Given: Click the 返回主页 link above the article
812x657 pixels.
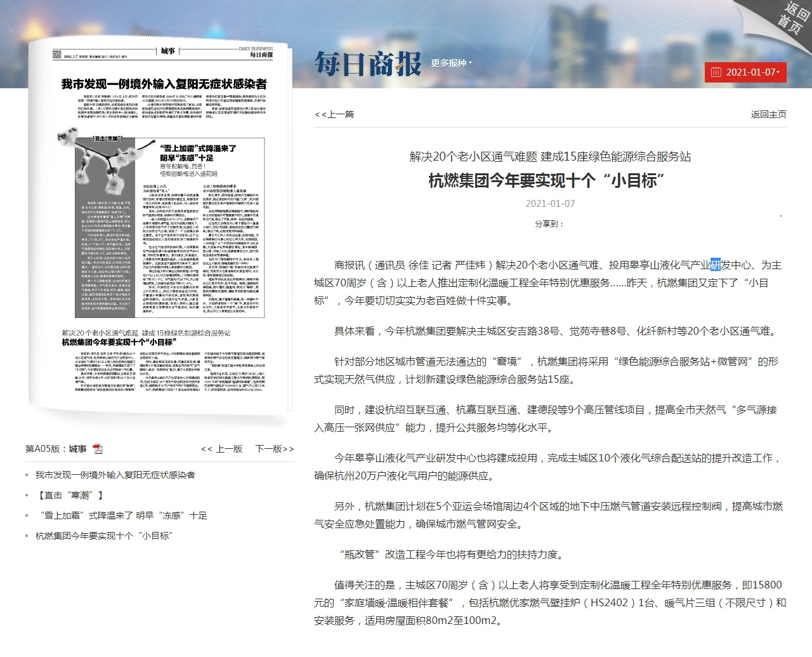Looking at the screenshot, I should pyautogui.click(x=768, y=114).
